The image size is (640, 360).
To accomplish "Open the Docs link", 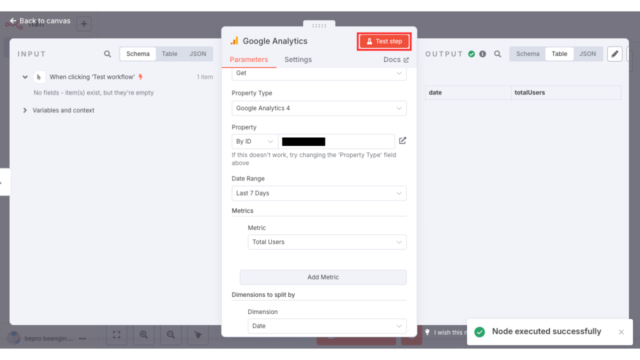I will pyautogui.click(x=396, y=60).
